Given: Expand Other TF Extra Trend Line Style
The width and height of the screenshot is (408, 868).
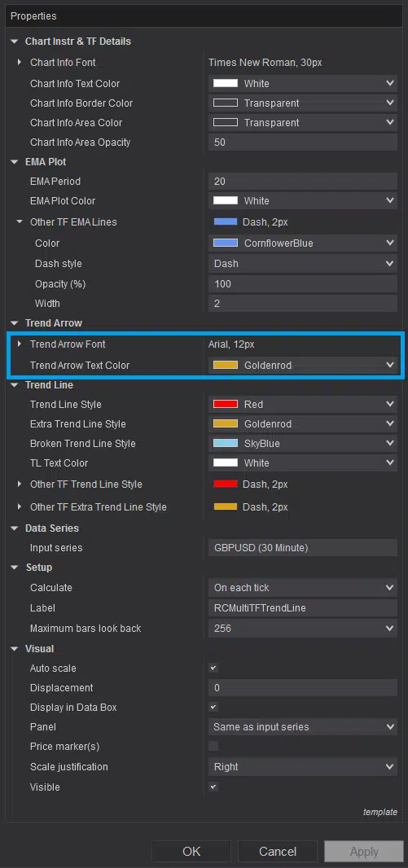Looking at the screenshot, I should [20, 506].
